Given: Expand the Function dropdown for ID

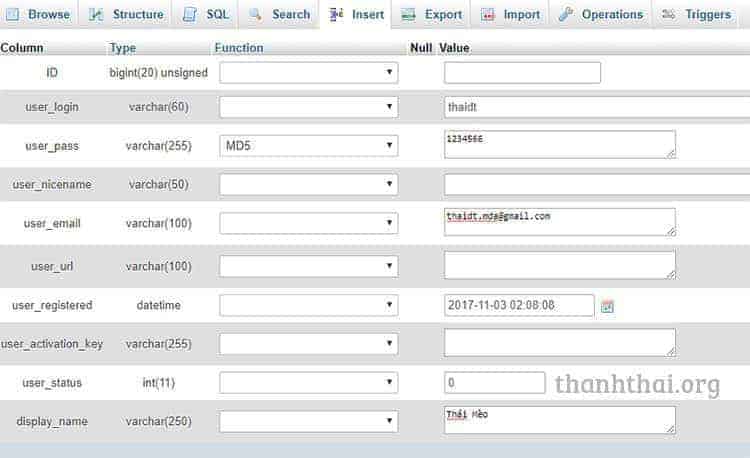Looking at the screenshot, I should (x=308, y=73).
